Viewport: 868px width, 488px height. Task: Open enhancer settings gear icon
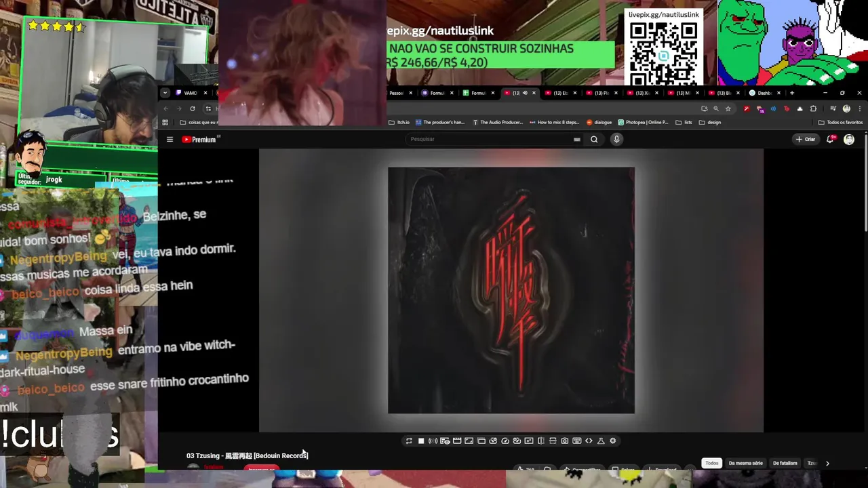click(612, 441)
